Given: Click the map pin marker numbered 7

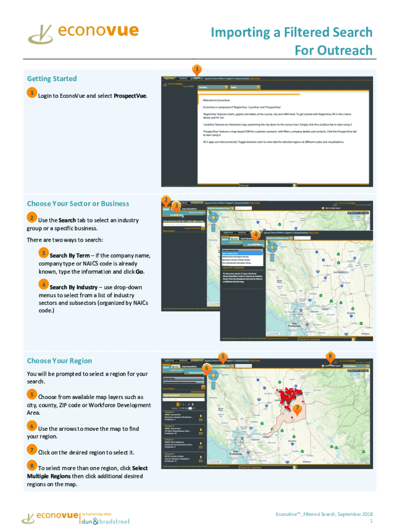Looking at the screenshot, I should tap(297, 409).
